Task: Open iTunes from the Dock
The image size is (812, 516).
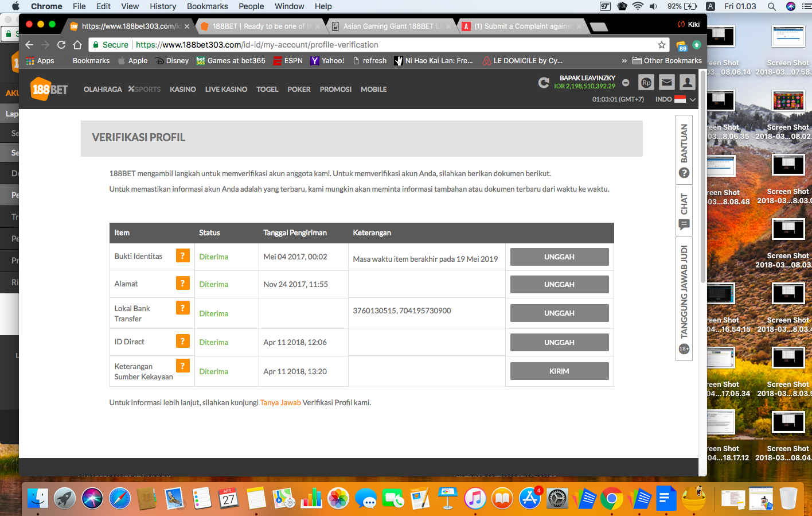Action: [x=475, y=498]
